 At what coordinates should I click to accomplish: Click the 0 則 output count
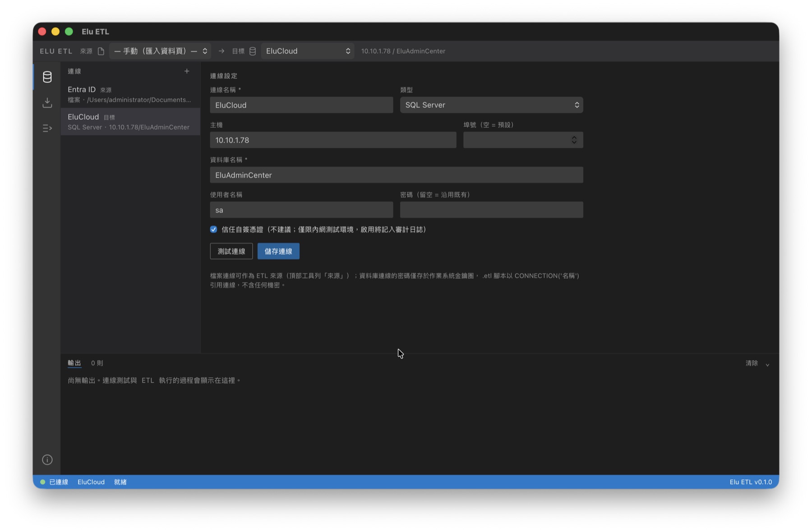pyautogui.click(x=97, y=363)
